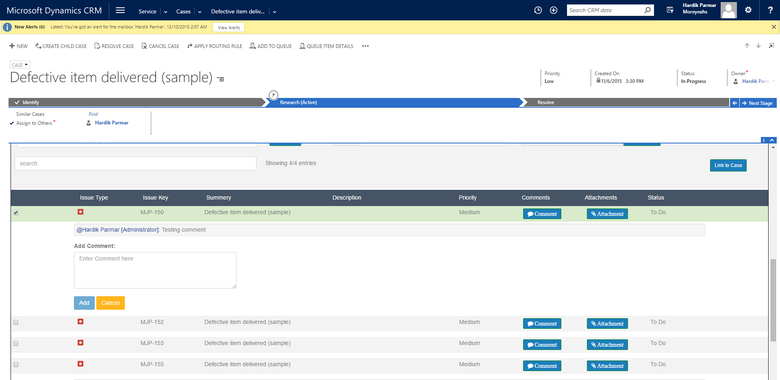Select the Research (Active) stage
This screenshot has width=780, height=380.
[393, 102]
